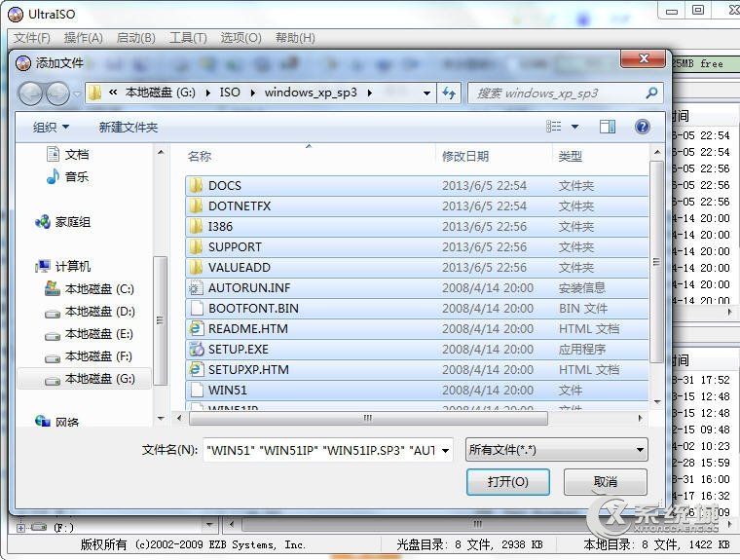
Task: Click ISO in the address path
Action: click(x=230, y=93)
